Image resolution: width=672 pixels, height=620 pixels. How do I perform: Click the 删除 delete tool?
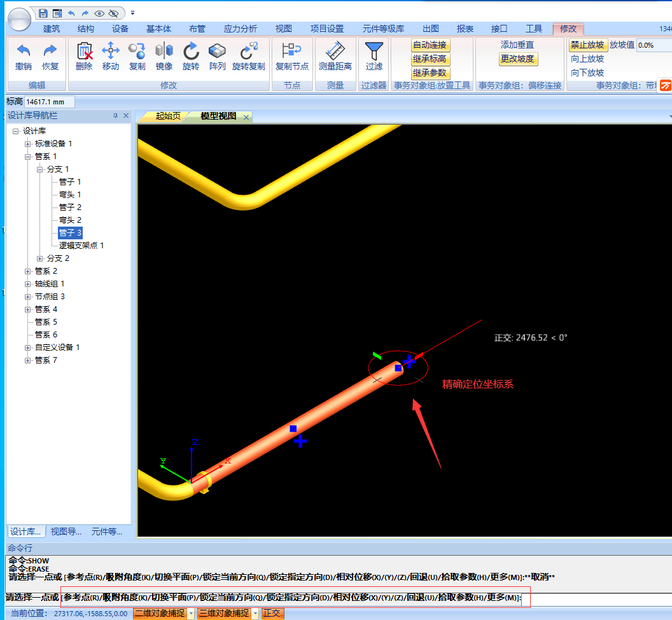(x=84, y=57)
